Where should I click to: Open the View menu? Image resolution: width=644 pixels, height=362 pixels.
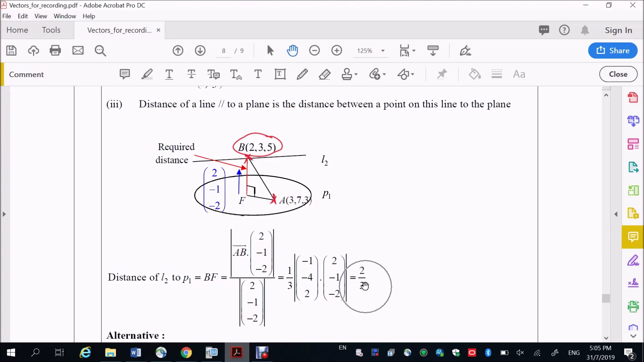coord(41,16)
